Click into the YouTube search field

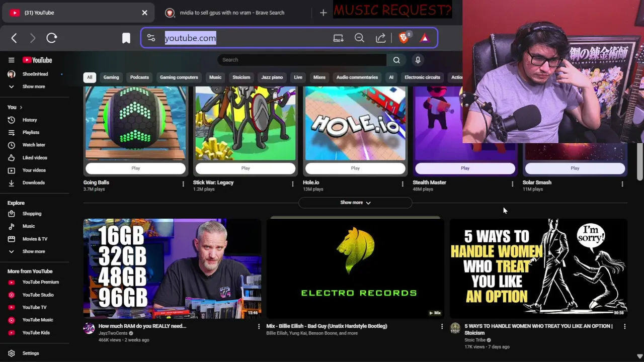pyautogui.click(x=302, y=60)
